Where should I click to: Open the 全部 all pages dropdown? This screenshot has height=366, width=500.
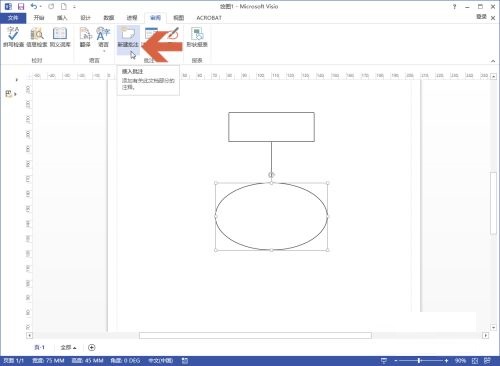68,347
